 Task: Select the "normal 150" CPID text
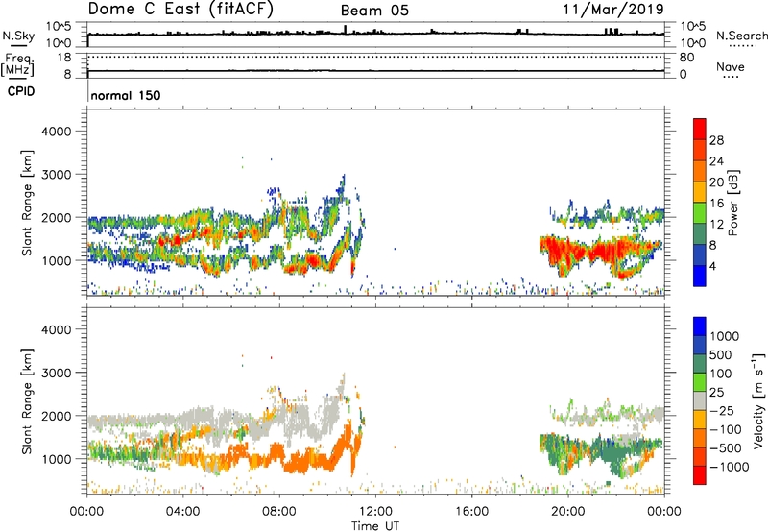tap(126, 95)
